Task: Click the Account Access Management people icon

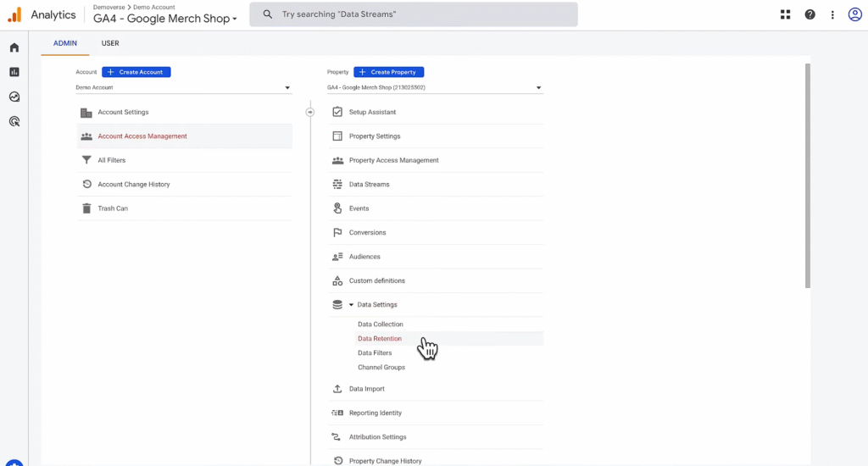Action: (x=86, y=136)
